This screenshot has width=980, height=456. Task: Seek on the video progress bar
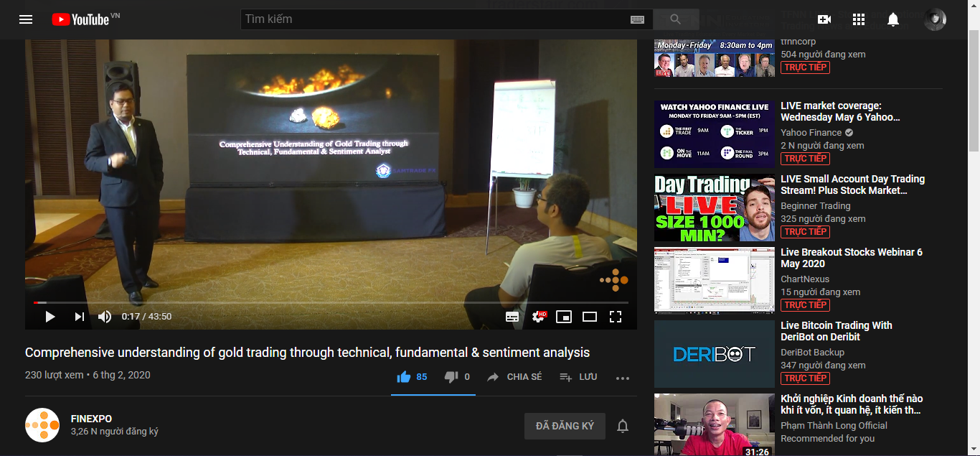point(331,302)
